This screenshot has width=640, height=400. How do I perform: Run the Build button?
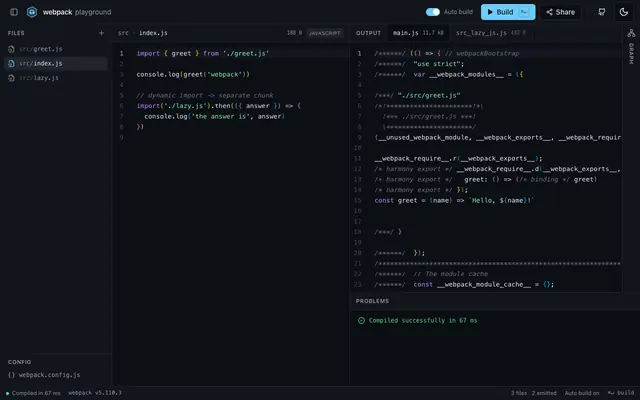508,12
